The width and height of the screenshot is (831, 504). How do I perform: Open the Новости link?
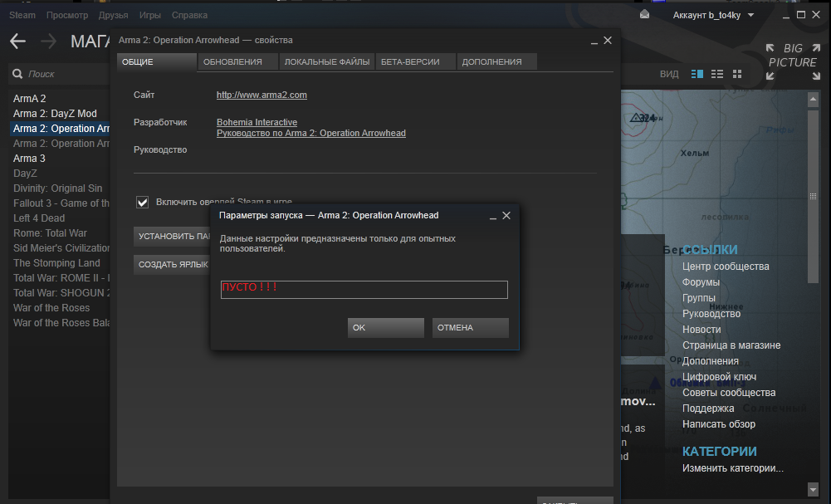701,330
